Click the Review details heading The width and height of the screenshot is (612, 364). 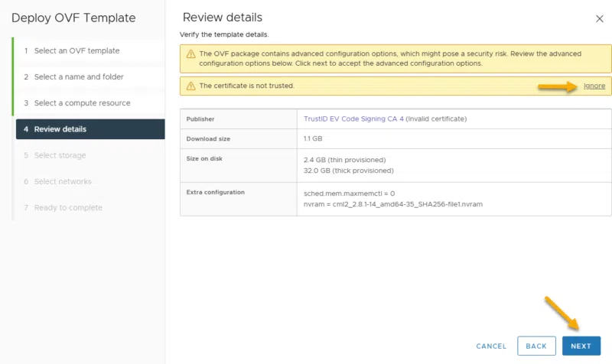(x=223, y=18)
